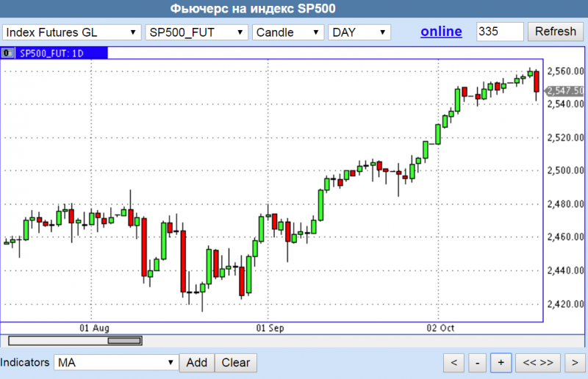Click the bar count field showing 335

(500, 32)
